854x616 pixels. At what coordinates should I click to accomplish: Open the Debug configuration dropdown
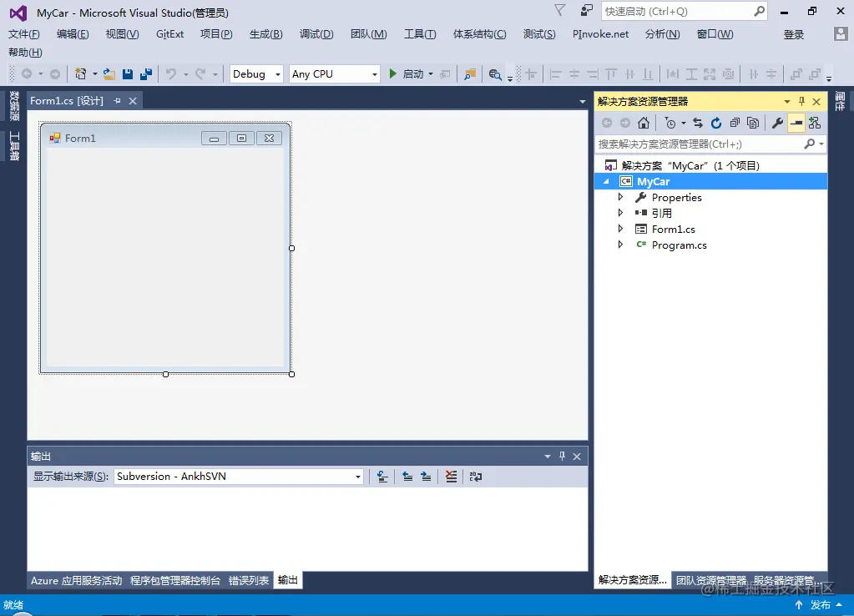(278, 74)
